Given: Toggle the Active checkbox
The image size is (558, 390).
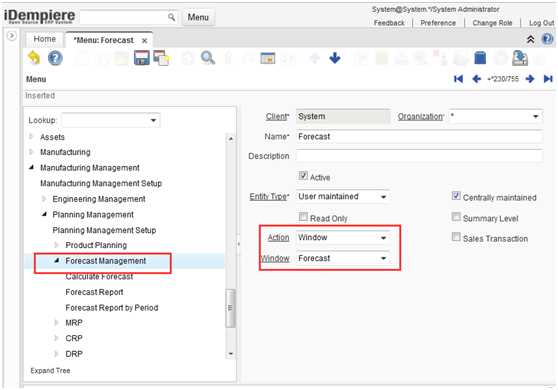Looking at the screenshot, I should [x=303, y=176].
